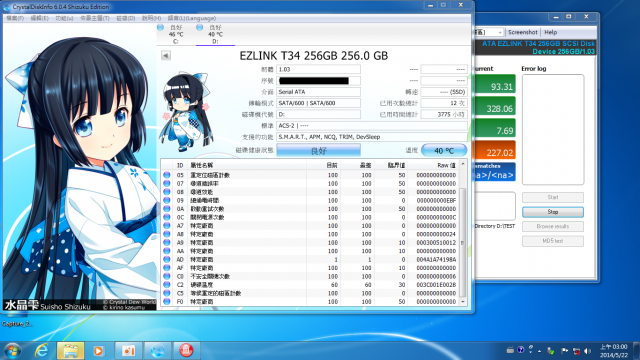Click the Stop button in the benchmark window

click(x=553, y=212)
